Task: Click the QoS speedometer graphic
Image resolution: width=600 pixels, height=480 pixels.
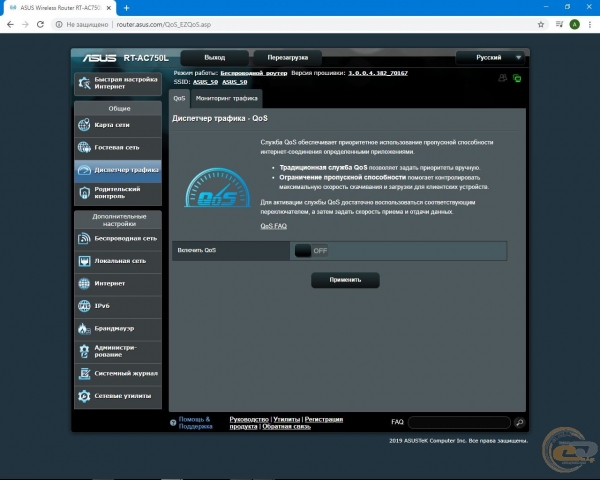Action: [218, 188]
